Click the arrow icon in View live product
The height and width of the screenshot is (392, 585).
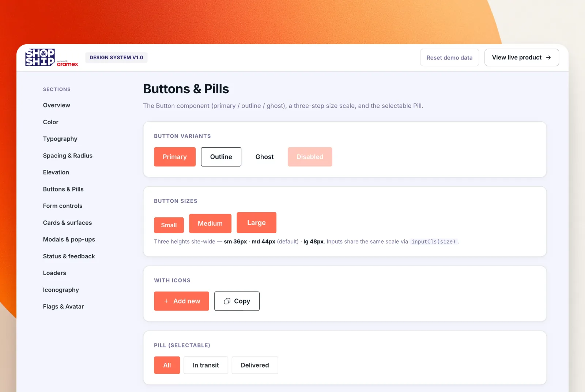click(x=548, y=57)
